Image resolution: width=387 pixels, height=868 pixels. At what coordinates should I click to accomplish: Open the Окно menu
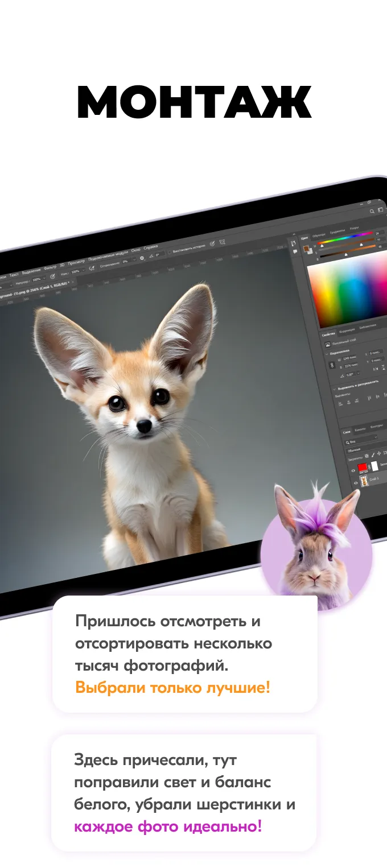[x=135, y=250]
